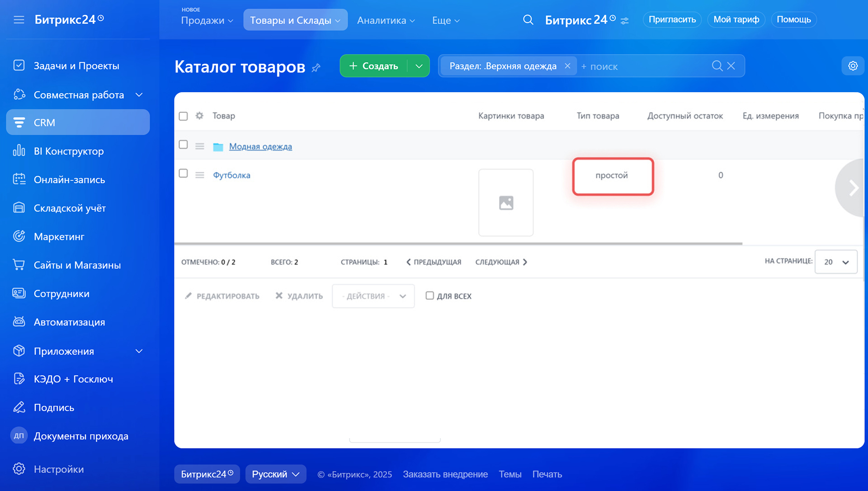Click drag handle for Футболка row
The height and width of the screenshot is (491, 868).
point(199,175)
